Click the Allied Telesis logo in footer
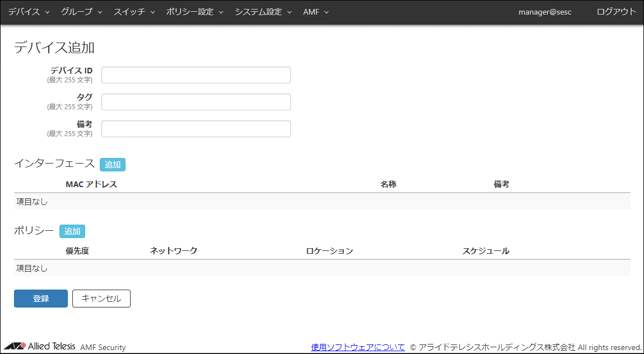The height and width of the screenshot is (354, 644). [40, 347]
